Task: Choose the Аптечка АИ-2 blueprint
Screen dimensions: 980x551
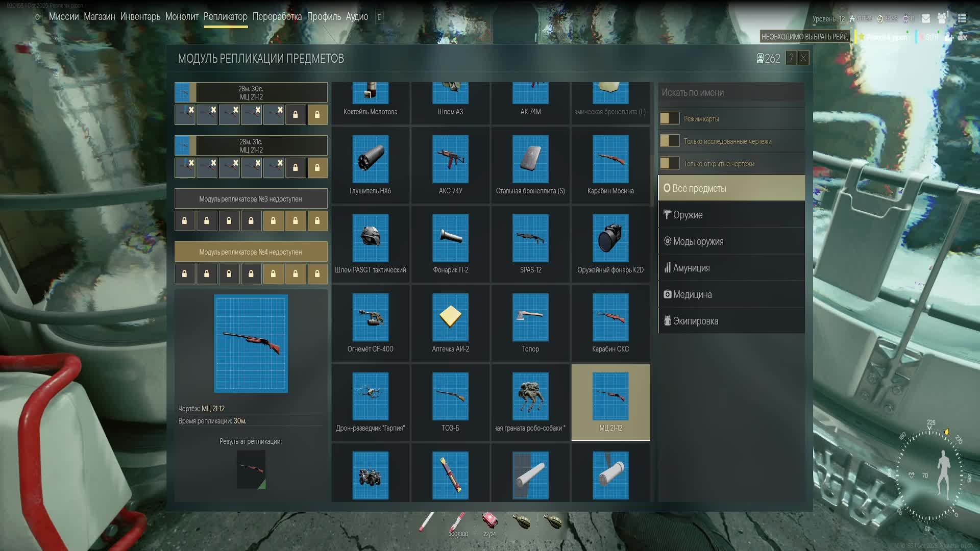Action: (x=450, y=317)
